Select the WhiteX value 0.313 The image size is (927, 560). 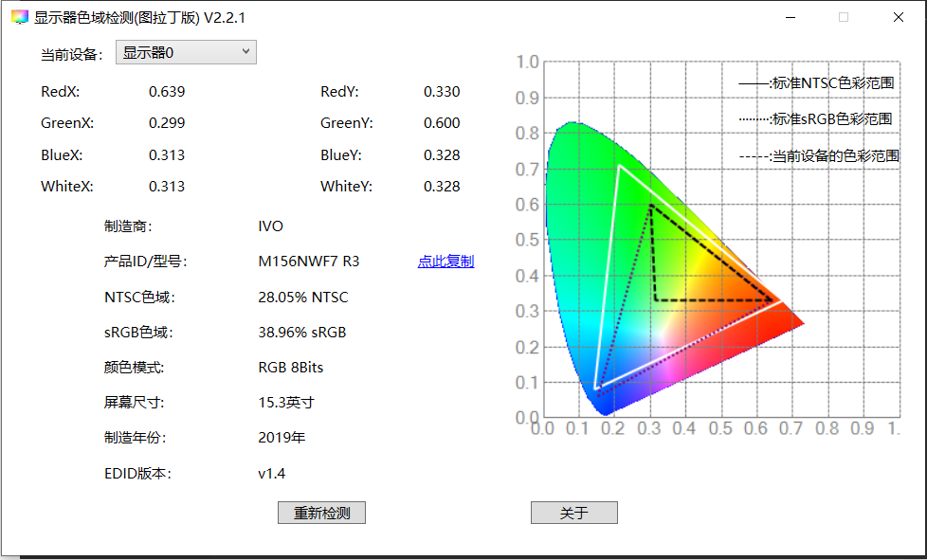click(x=167, y=186)
